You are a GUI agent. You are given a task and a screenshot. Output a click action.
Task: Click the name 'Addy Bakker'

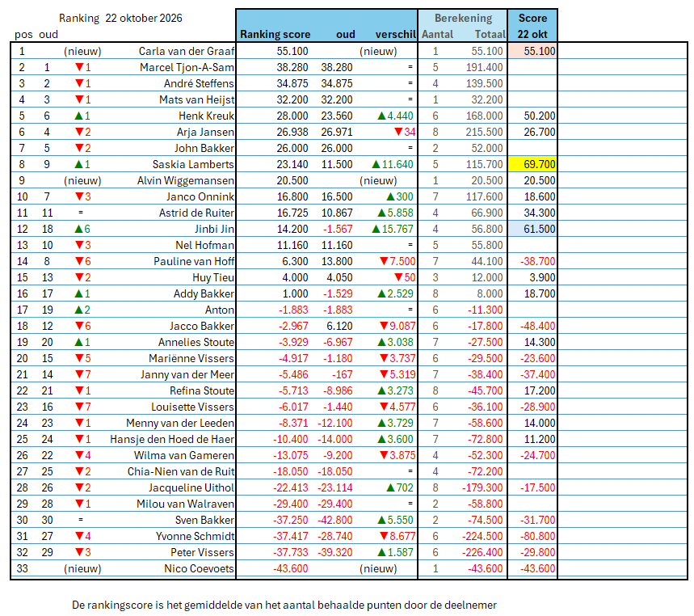coord(204,293)
